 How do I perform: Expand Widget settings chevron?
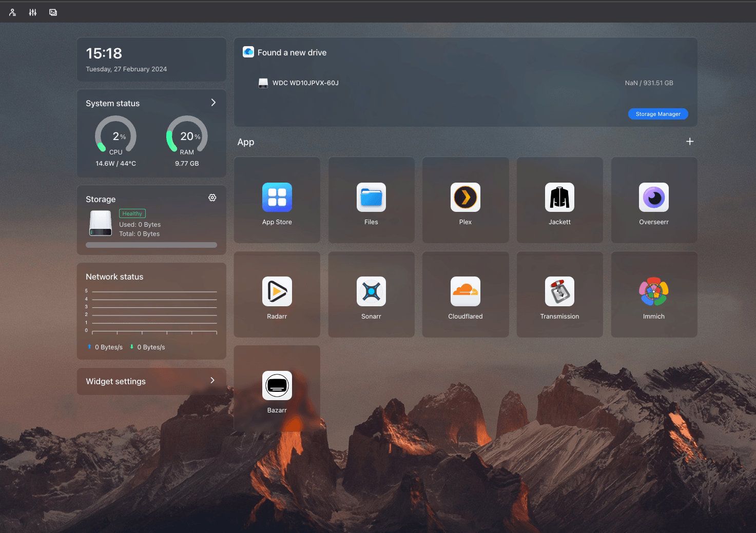(212, 381)
